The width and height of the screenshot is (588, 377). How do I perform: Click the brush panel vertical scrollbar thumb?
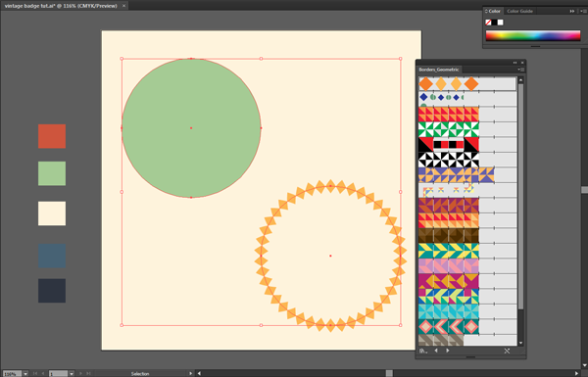(x=521, y=197)
